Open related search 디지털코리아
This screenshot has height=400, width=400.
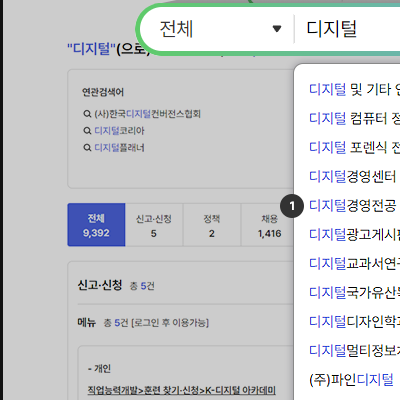click(119, 131)
